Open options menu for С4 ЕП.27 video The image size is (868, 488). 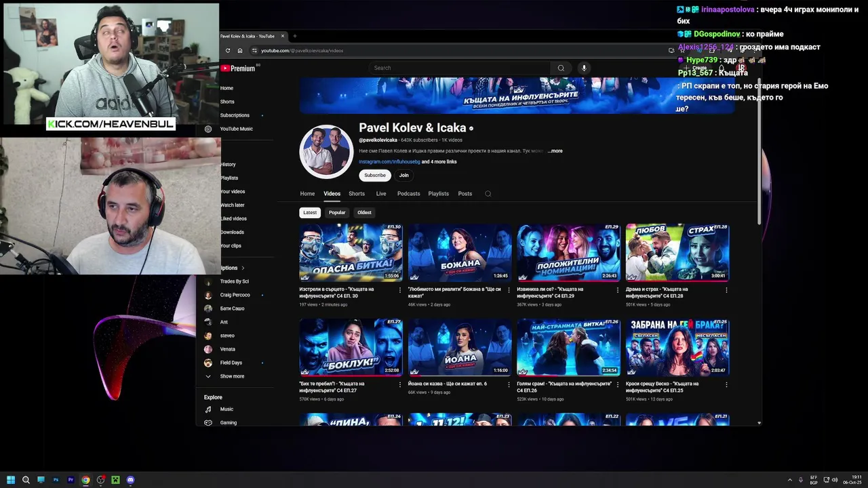coord(400,384)
